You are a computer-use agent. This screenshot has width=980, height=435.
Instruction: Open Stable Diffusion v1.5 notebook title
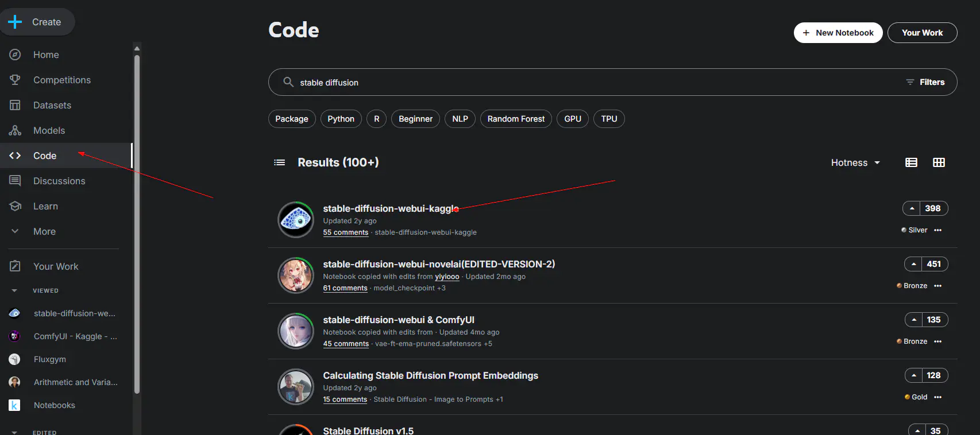point(368,430)
